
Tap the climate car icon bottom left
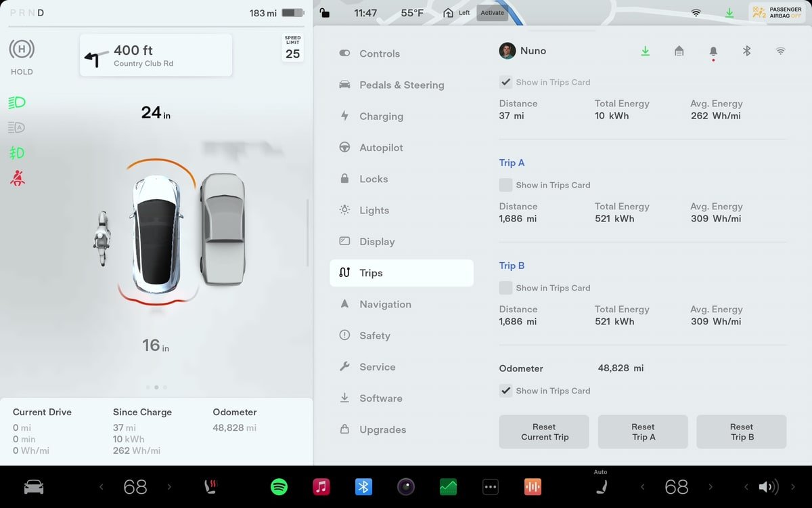pyautogui.click(x=34, y=486)
